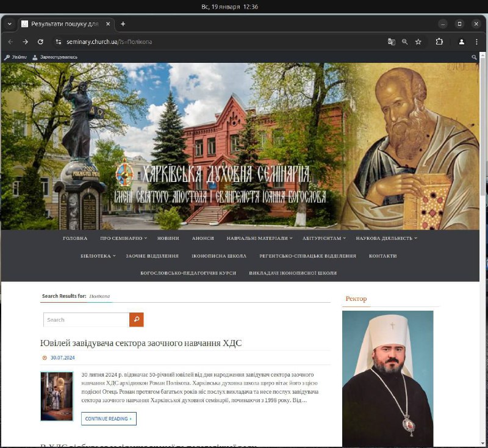Image resolution: width=488 pixels, height=448 pixels.
Task: Open the ЗАОЧНЕ ВІДДІЛЕННЯ menu item
Action: pyautogui.click(x=152, y=256)
